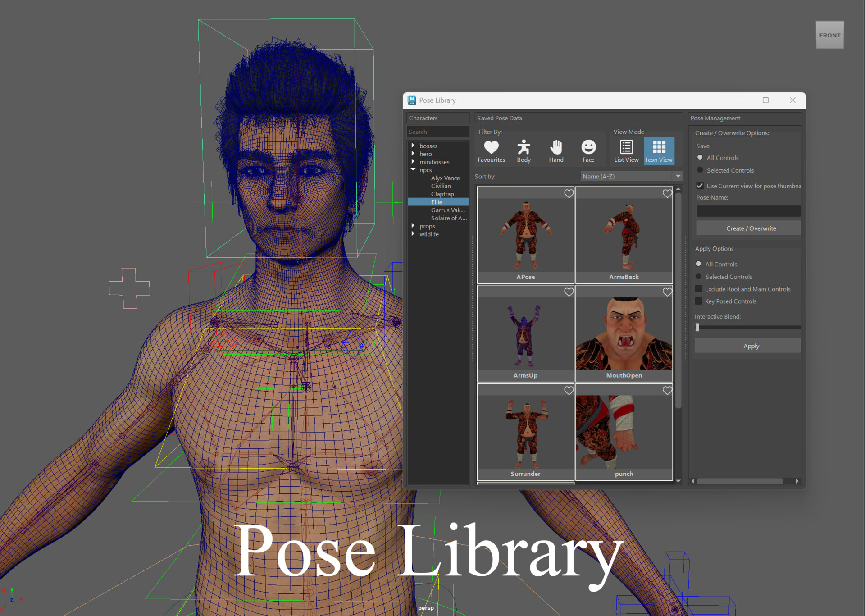
Task: Filter poses by Favourites
Action: 491,150
